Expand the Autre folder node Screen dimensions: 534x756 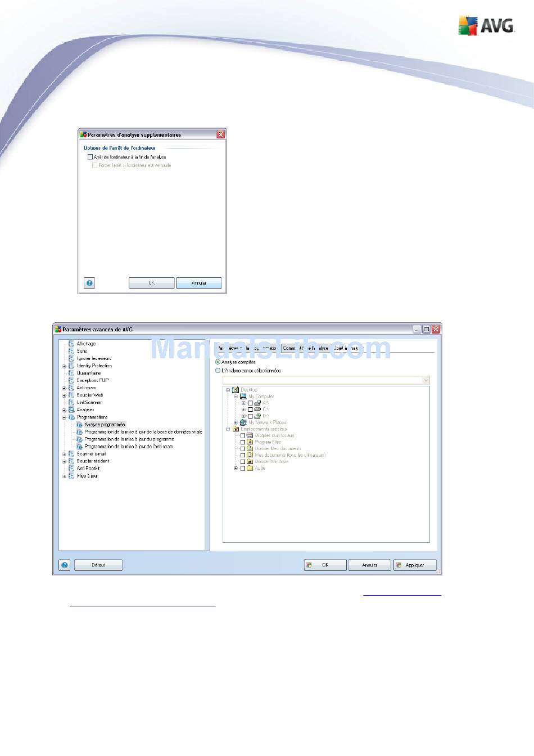(x=236, y=468)
